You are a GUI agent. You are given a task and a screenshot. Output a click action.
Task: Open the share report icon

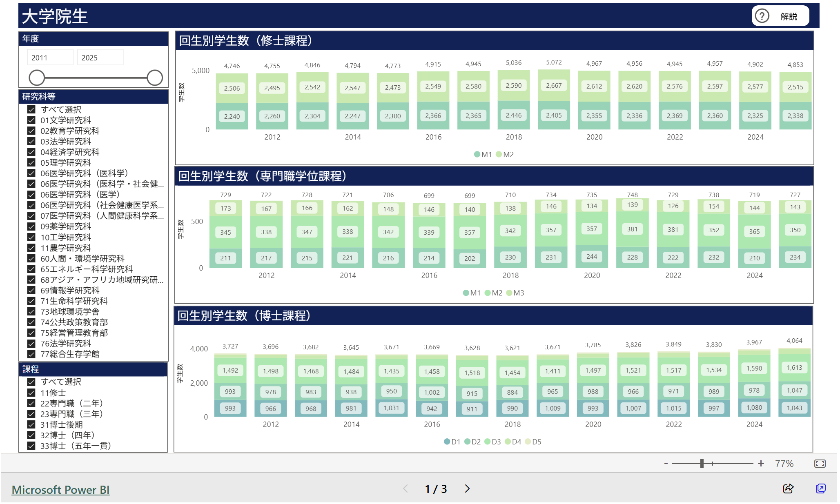(788, 488)
